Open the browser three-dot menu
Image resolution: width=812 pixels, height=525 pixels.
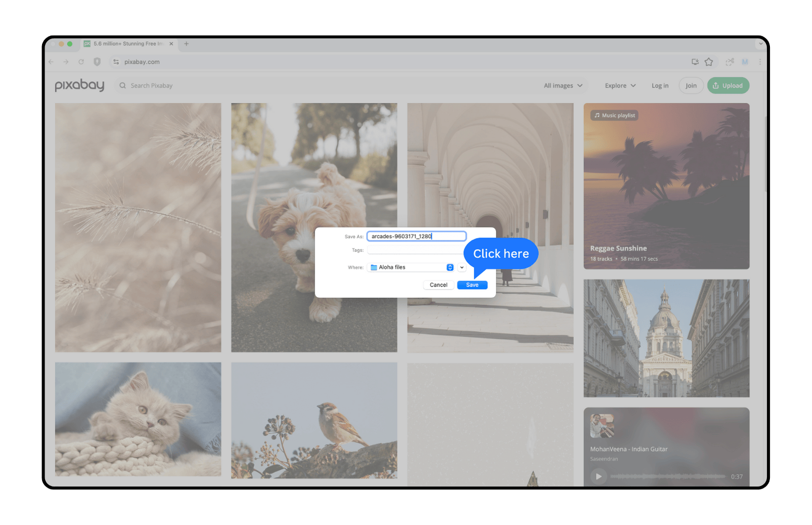(x=760, y=62)
